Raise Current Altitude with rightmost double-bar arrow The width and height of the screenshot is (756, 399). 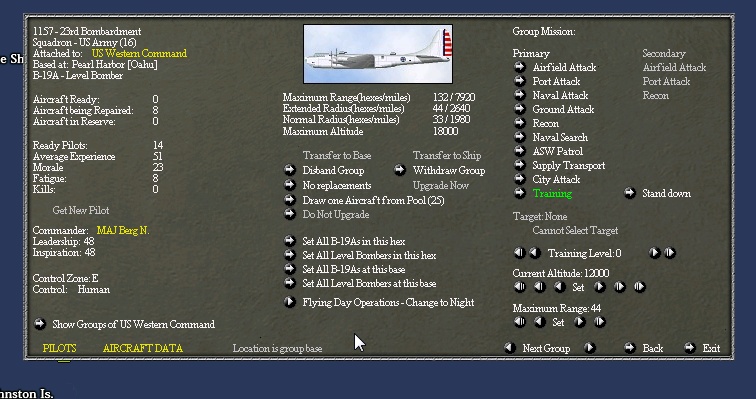[639, 287]
